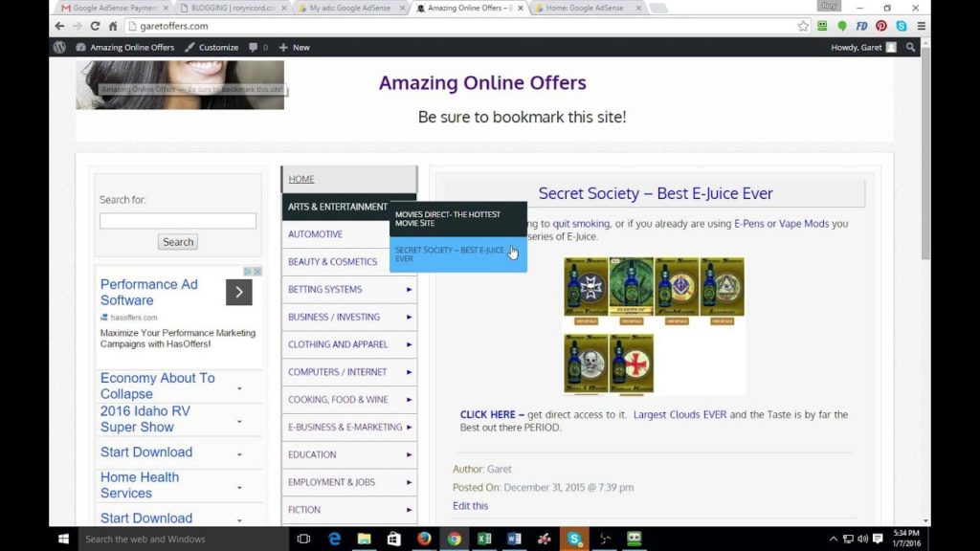Click the WordPress logo in the admin bar
The image size is (980, 551).
[59, 48]
